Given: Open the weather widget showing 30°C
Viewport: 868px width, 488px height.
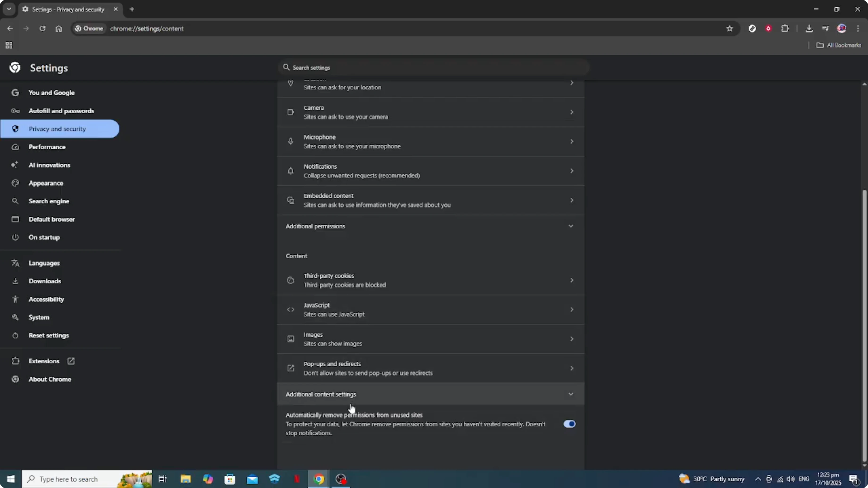Looking at the screenshot, I should 712,479.
